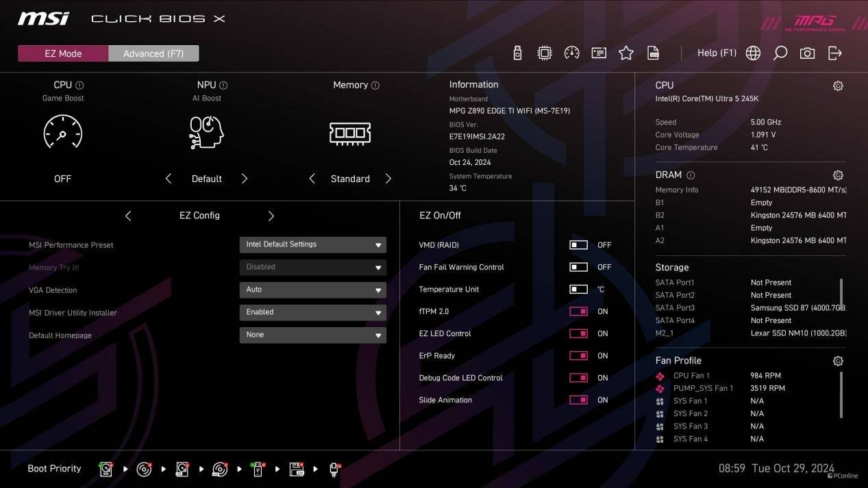Switch to Advanced (F7) mode tab
Image resolution: width=868 pixels, height=488 pixels.
(153, 53)
